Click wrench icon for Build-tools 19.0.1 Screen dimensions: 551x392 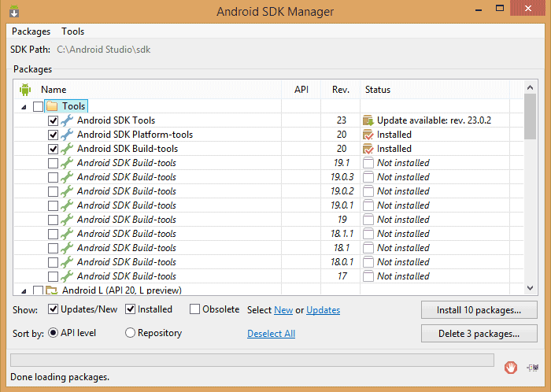click(x=67, y=205)
